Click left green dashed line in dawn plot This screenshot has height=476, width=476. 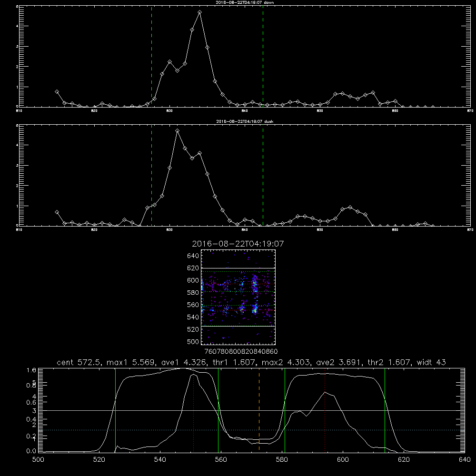[151, 57]
